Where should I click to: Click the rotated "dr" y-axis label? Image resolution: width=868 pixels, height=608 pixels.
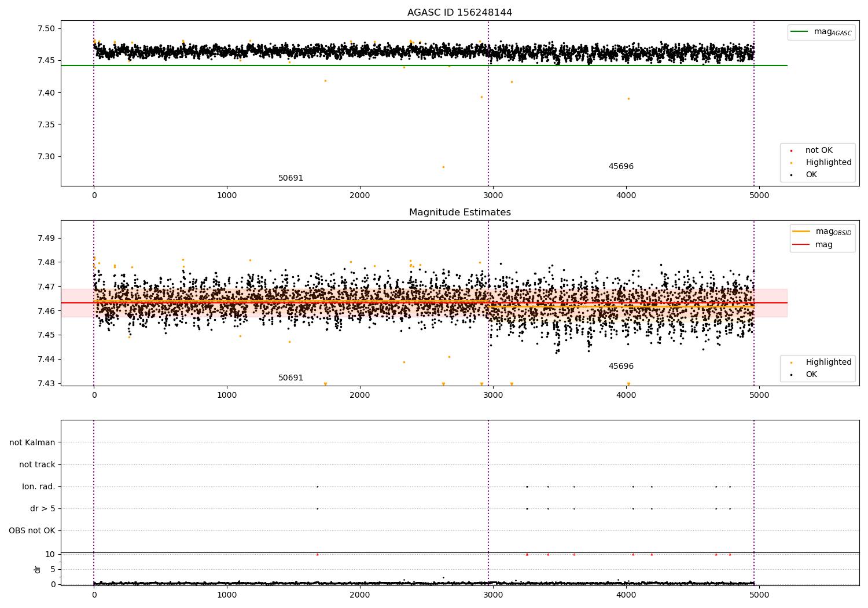[38, 569]
